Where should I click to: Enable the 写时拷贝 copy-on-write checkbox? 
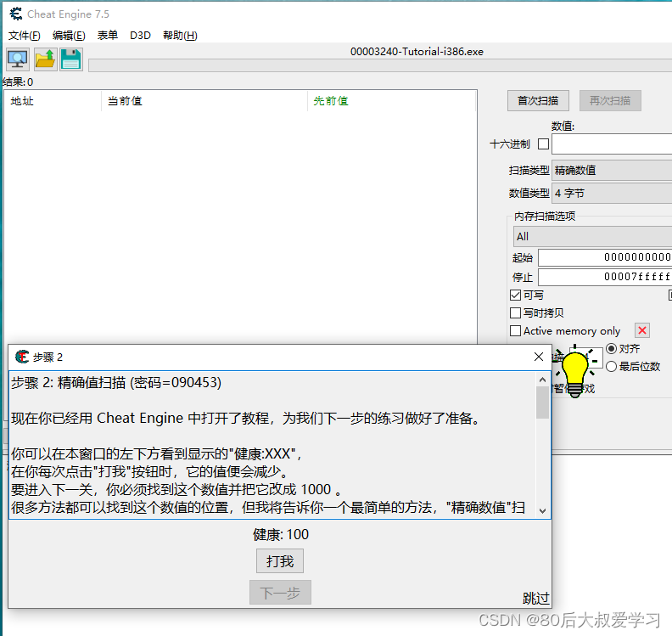(516, 313)
